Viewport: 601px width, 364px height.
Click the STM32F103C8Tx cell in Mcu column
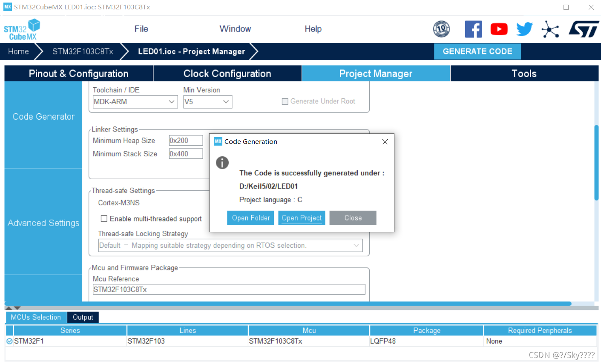(309, 341)
